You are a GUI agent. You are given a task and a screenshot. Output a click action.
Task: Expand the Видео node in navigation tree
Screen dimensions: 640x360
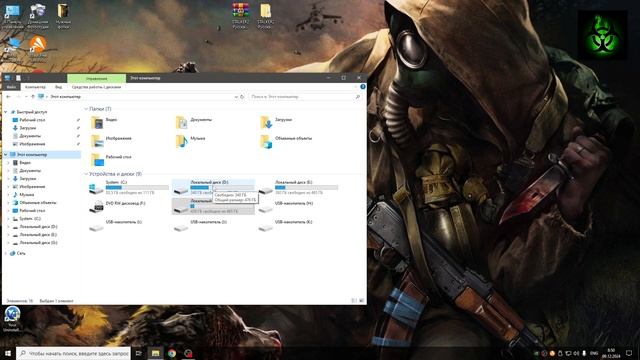8,162
